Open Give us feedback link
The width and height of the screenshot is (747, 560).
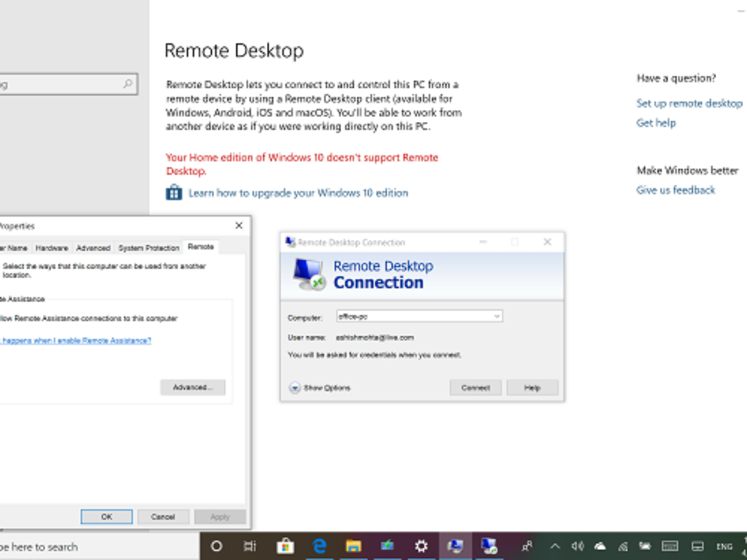675,190
